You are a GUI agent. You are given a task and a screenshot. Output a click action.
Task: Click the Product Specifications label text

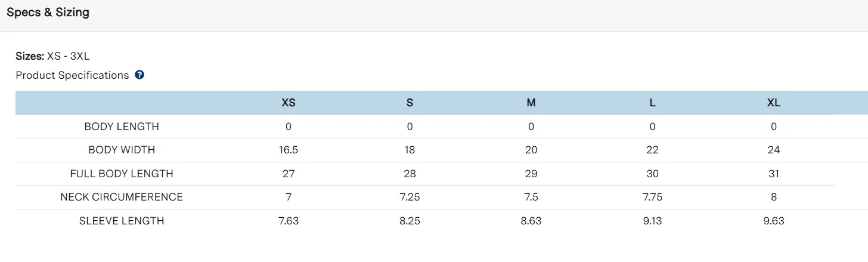pos(72,75)
